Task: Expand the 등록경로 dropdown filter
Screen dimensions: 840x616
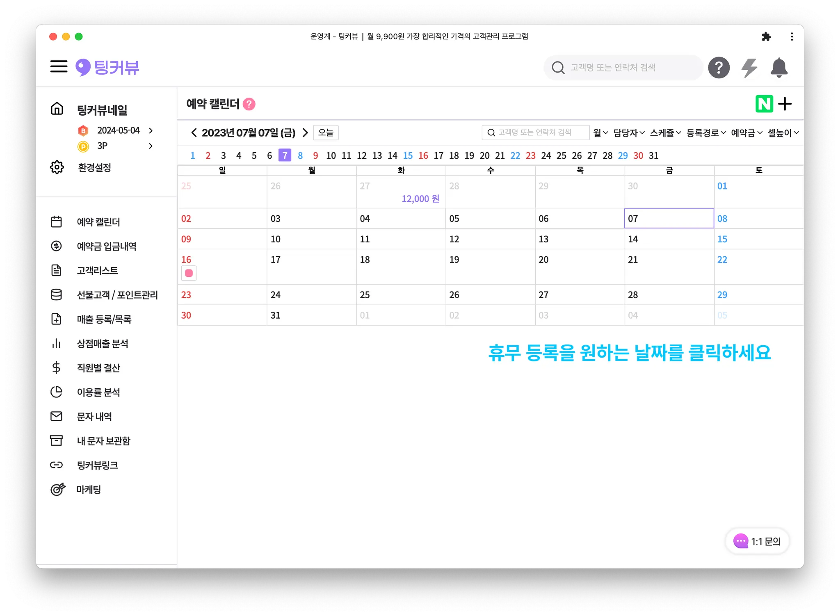Action: pyautogui.click(x=706, y=133)
